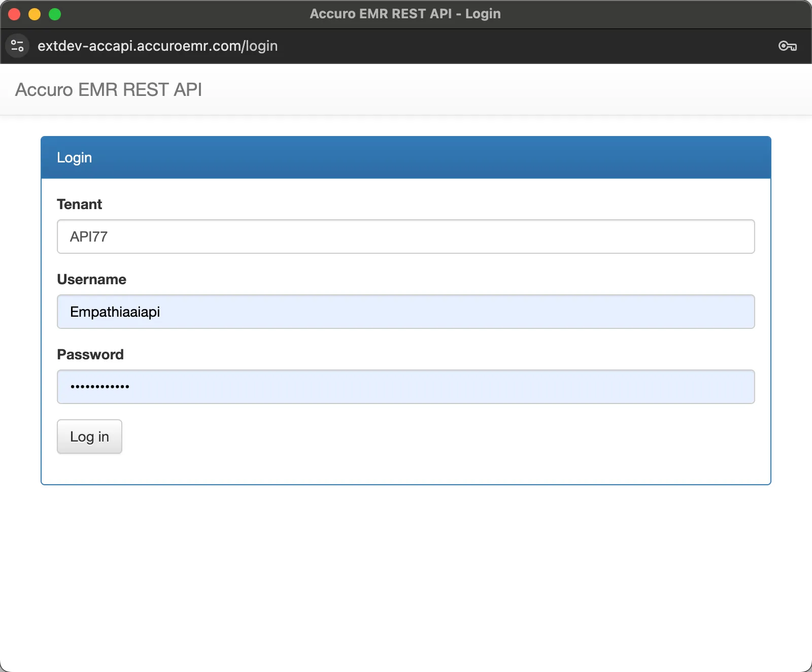812x672 pixels.
Task: Select the window title Accuro EMR REST API - Login
Action: [x=405, y=14]
